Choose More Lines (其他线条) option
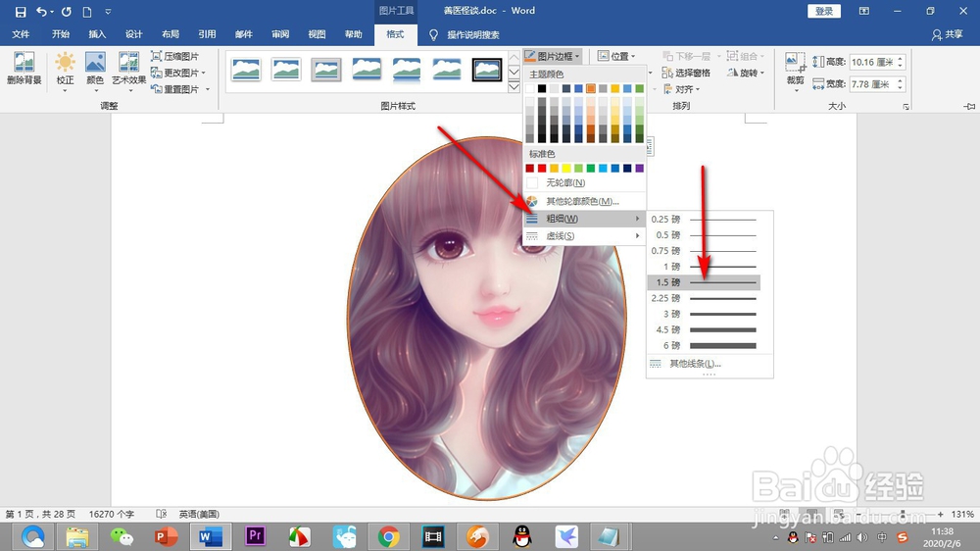Viewport: 980px width, 551px height. coord(695,364)
